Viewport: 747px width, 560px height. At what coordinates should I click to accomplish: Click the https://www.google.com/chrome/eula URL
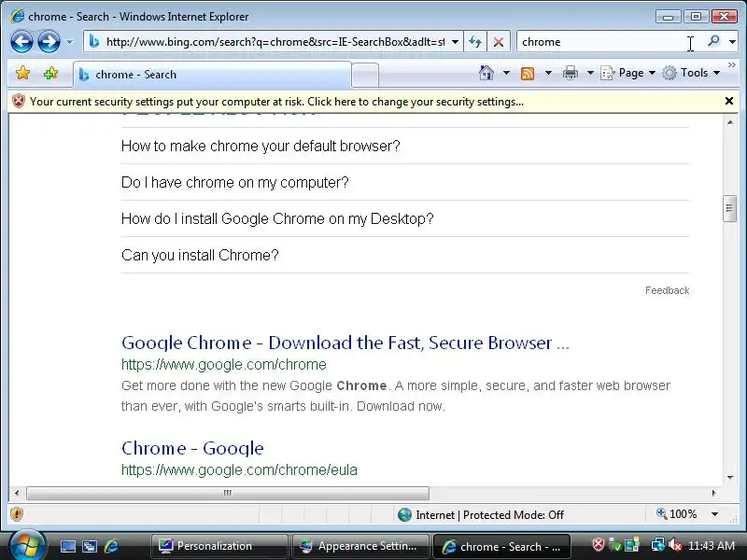tap(239, 470)
